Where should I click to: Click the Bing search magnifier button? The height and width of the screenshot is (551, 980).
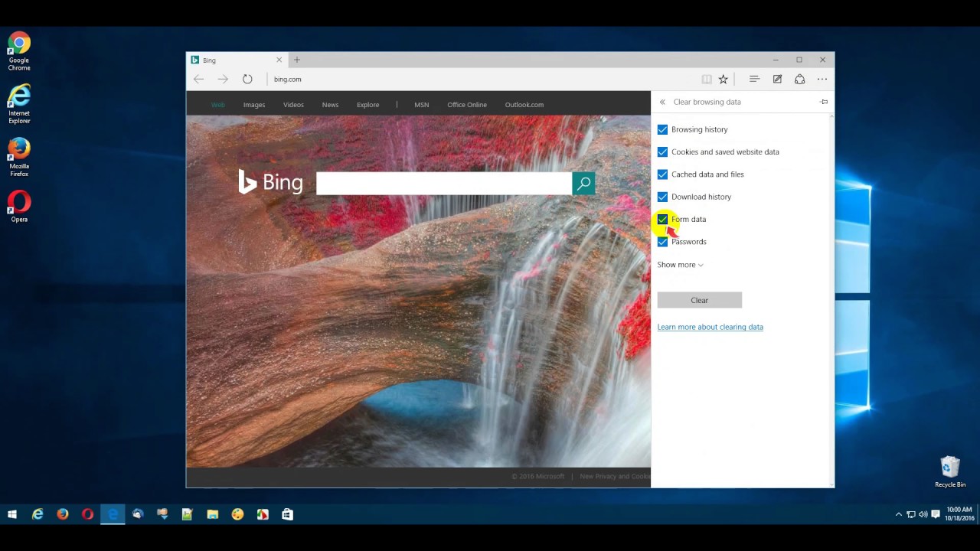583,183
